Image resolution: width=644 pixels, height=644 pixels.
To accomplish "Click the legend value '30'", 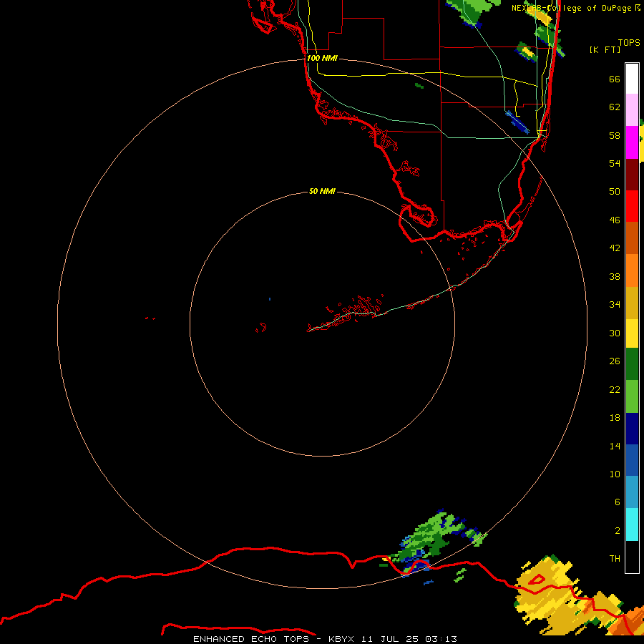I will (615, 333).
